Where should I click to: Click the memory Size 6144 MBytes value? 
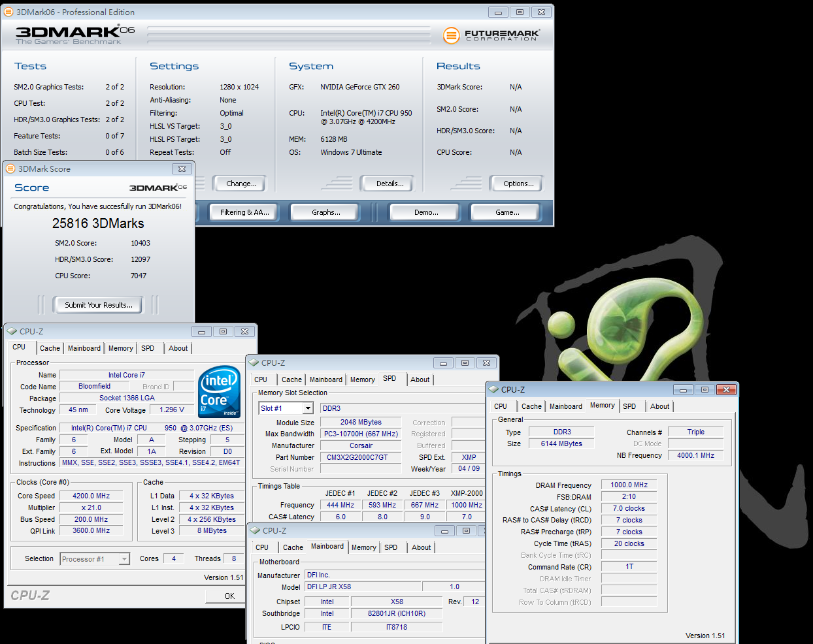pyautogui.click(x=561, y=443)
